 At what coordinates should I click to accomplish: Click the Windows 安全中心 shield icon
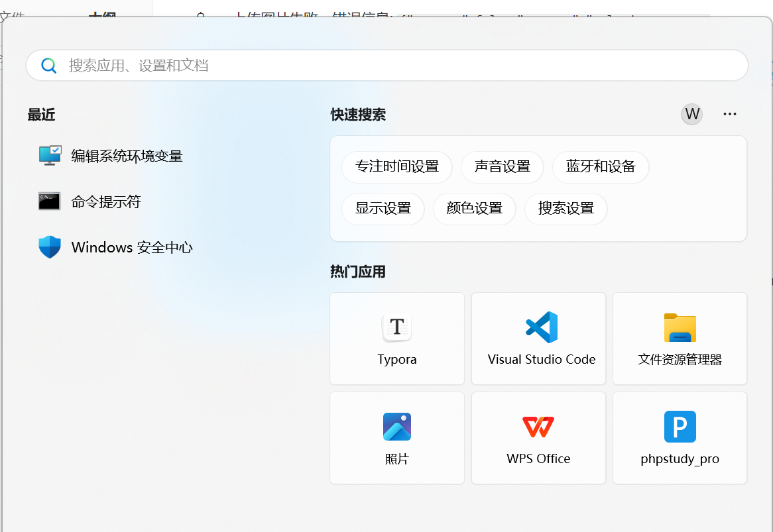pyautogui.click(x=50, y=247)
